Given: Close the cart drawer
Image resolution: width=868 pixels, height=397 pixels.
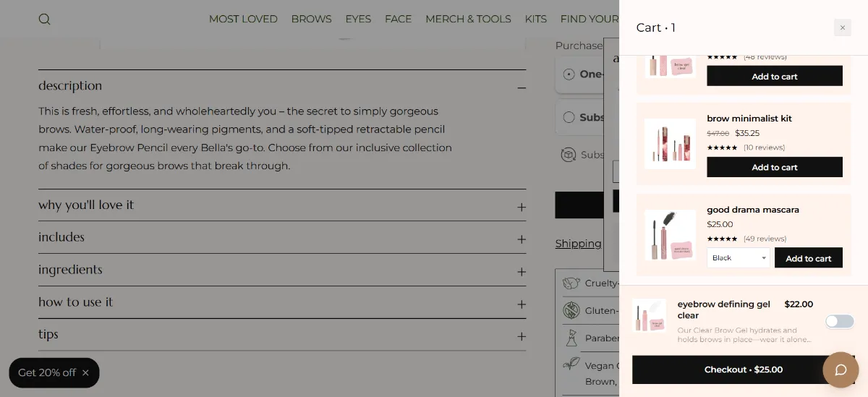Looking at the screenshot, I should click(x=842, y=27).
